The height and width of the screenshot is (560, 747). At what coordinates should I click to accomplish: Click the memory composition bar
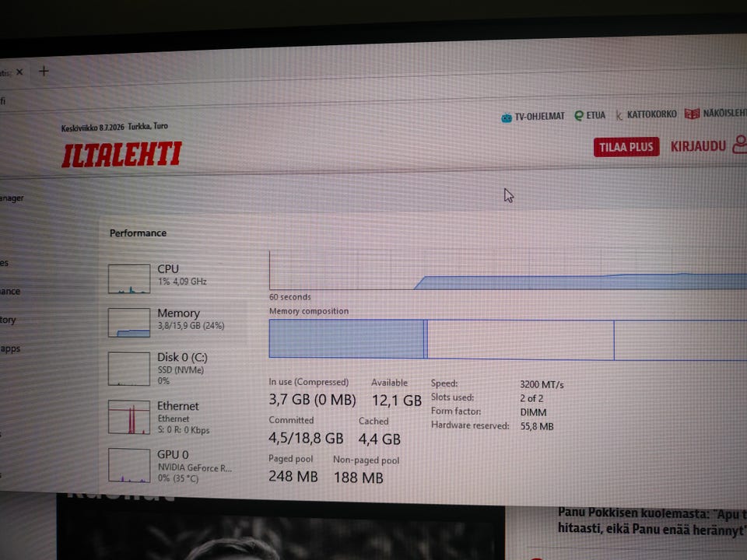pyautogui.click(x=508, y=340)
